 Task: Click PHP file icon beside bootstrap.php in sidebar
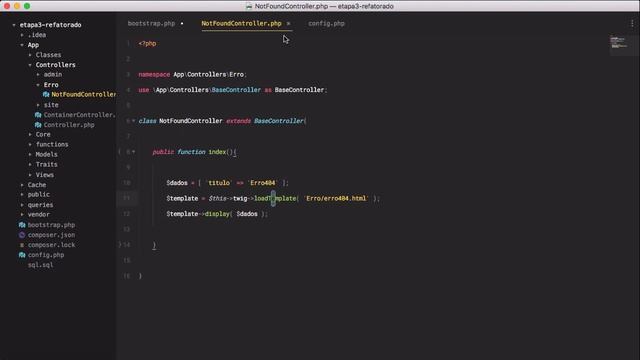click(22, 225)
